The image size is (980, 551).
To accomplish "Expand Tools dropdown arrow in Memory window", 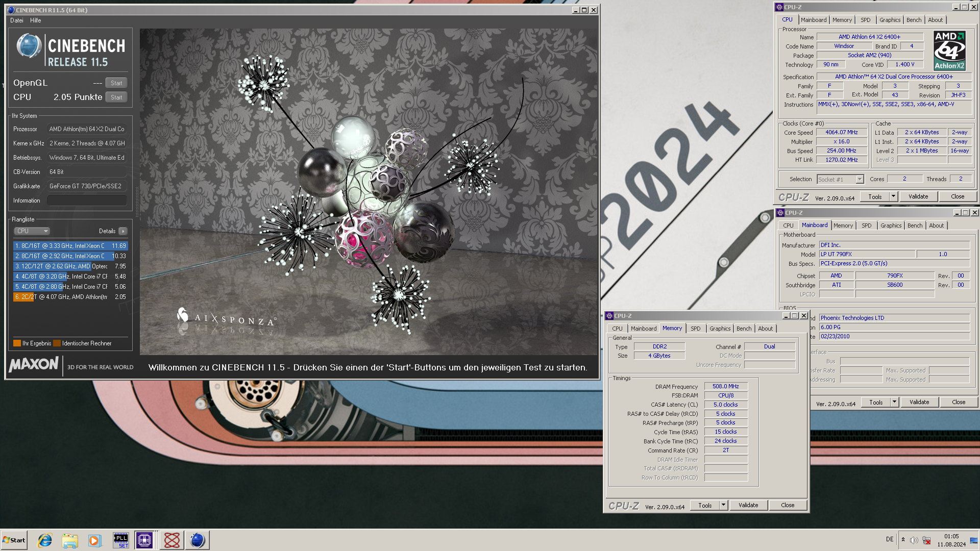I will [723, 505].
